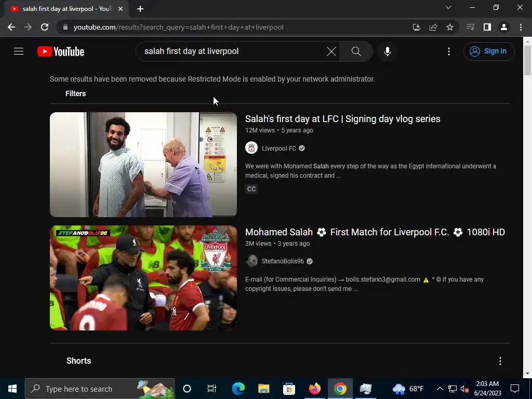This screenshot has width=532, height=399.
Task: Select the 'salah first day at liverpool' browser tab
Action: pos(66,9)
